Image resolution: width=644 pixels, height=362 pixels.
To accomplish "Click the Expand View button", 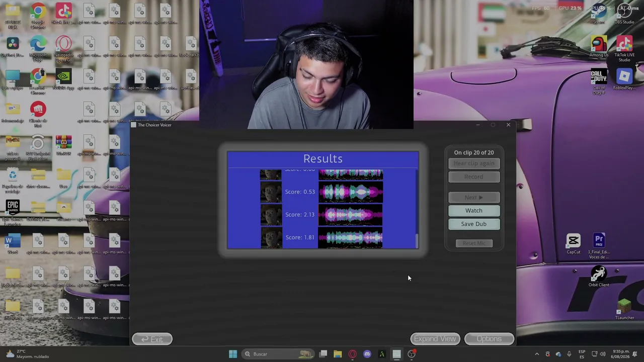I will [435, 339].
